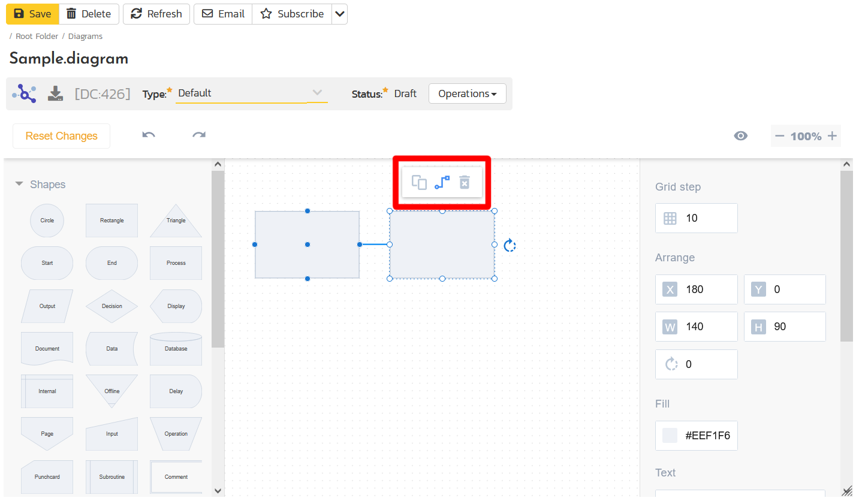Click the download diagram icon

55,93
